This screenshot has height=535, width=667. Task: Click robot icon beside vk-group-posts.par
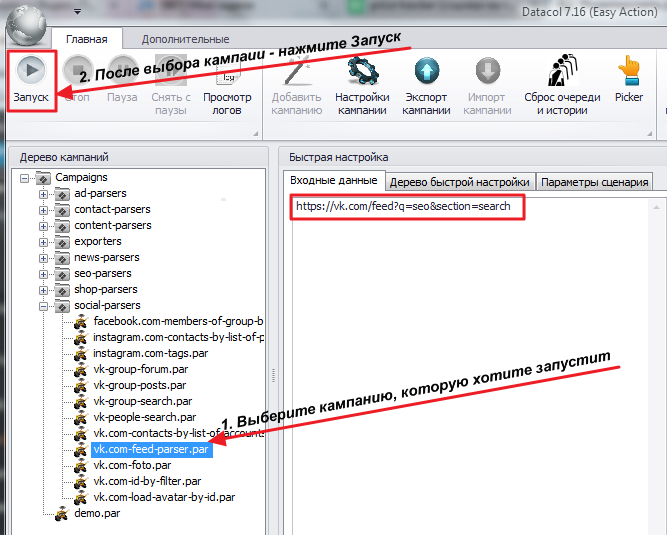[x=81, y=385]
